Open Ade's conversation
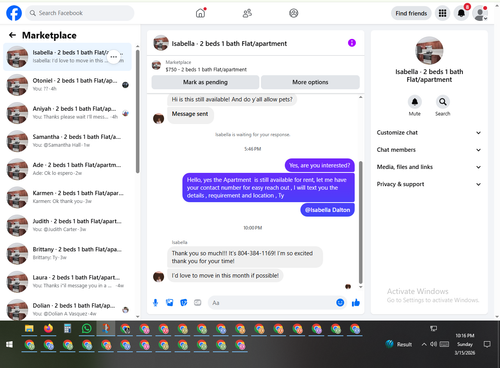The width and height of the screenshot is (500, 368). pos(68,169)
